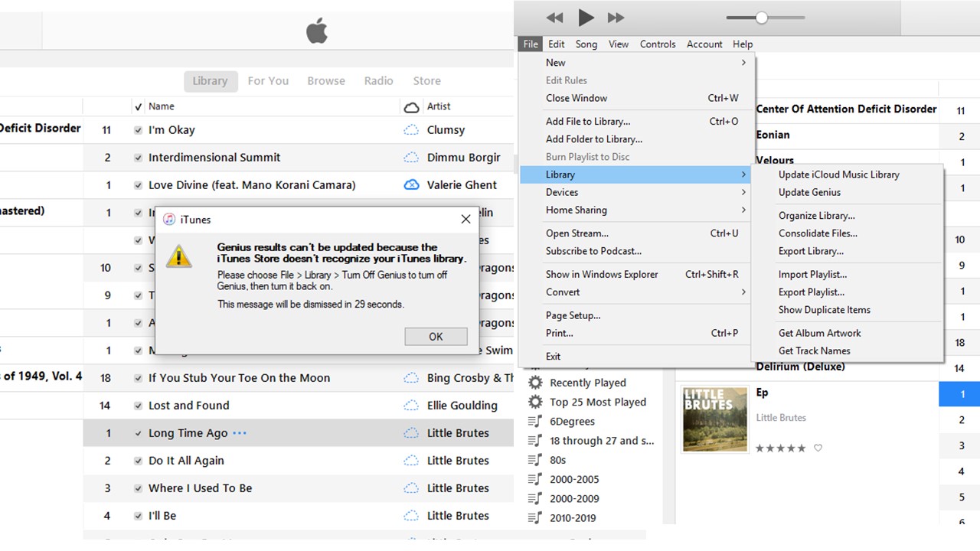The height and width of the screenshot is (551, 980).
Task: Go to the Store tab
Action: click(x=427, y=81)
